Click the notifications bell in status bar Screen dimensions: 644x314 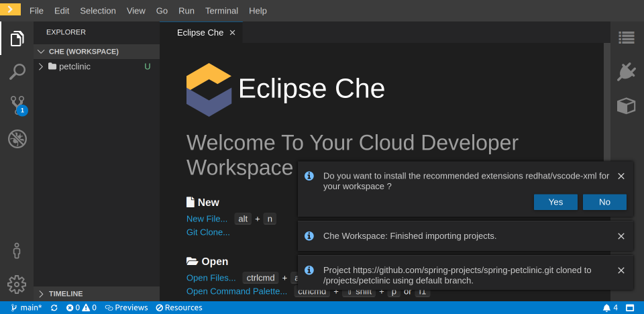[x=610, y=307]
